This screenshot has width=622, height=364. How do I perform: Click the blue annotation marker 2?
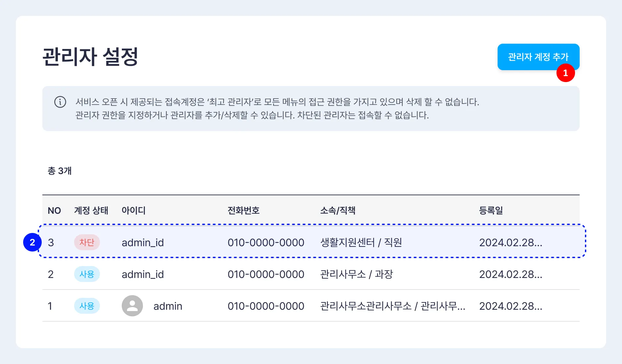tap(32, 242)
